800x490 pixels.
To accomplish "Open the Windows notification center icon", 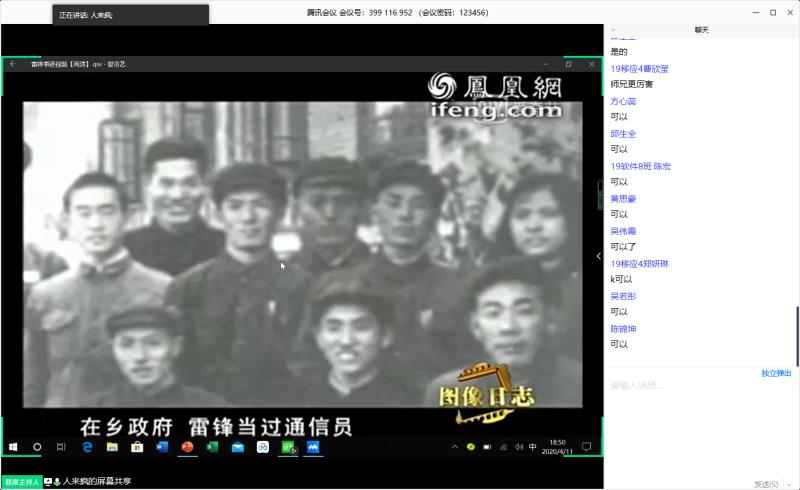I will point(587,447).
